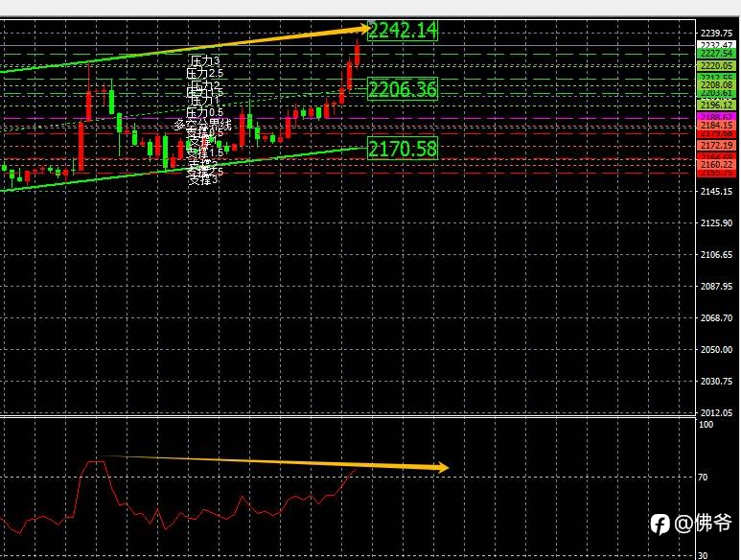Click the 支撑3 support level label
Screen dimensions: 741x560
pos(203,179)
